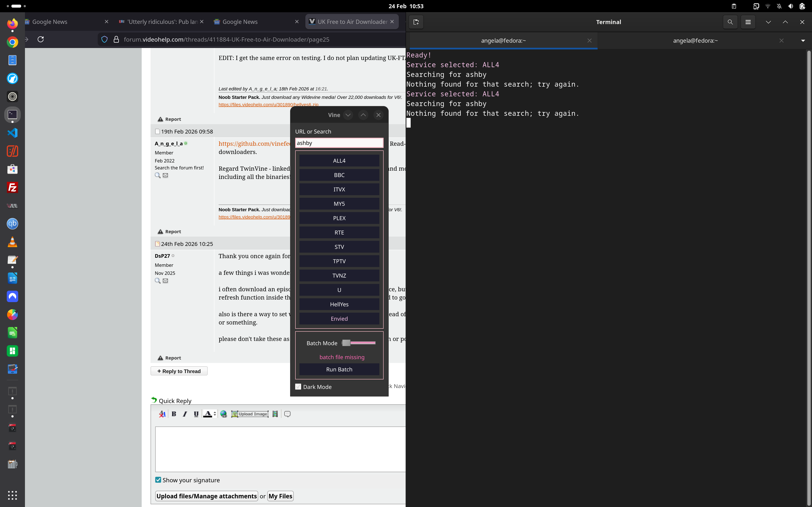Click the insert link globe icon
812x507 pixels.
coord(224,414)
